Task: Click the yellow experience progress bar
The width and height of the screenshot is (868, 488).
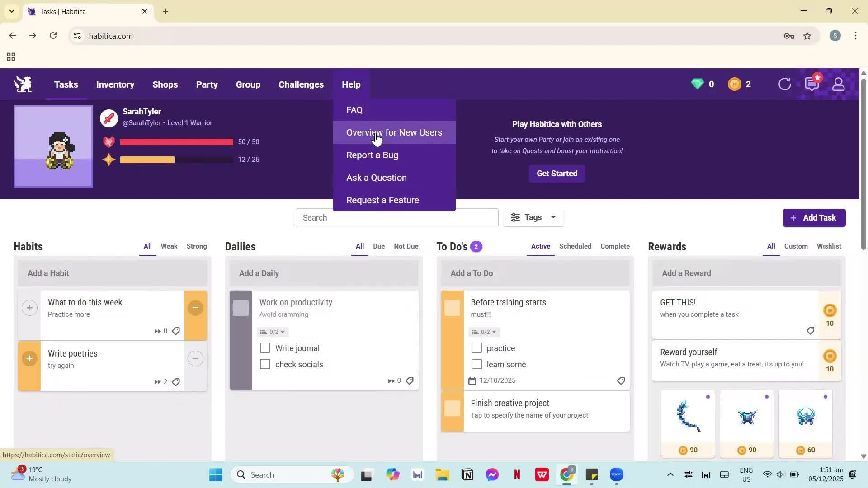Action: click(147, 160)
